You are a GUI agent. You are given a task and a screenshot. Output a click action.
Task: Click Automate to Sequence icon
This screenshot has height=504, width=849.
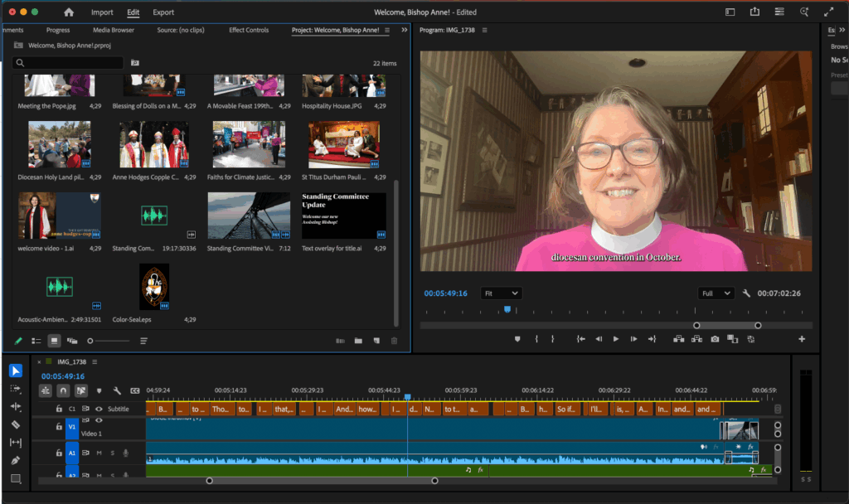[340, 341]
